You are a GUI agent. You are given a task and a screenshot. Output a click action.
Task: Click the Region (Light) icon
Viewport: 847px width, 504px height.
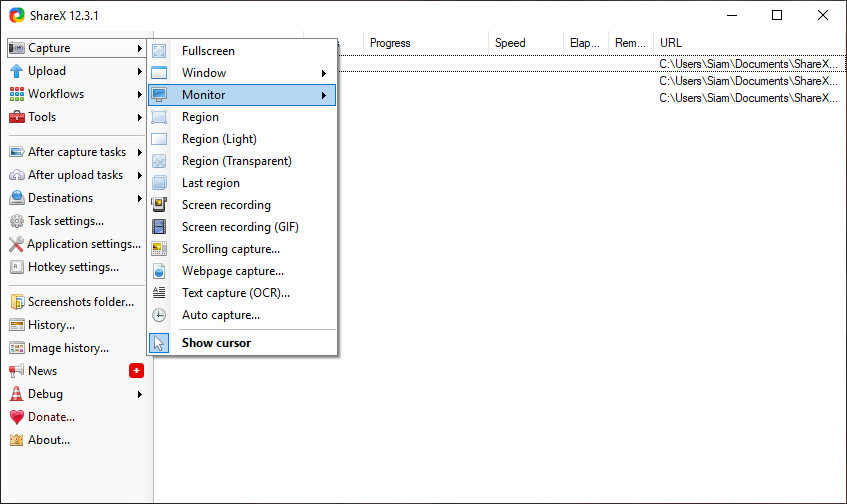click(159, 139)
